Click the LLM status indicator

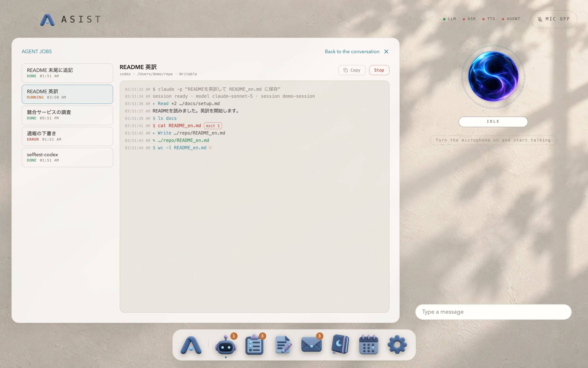tap(450, 19)
